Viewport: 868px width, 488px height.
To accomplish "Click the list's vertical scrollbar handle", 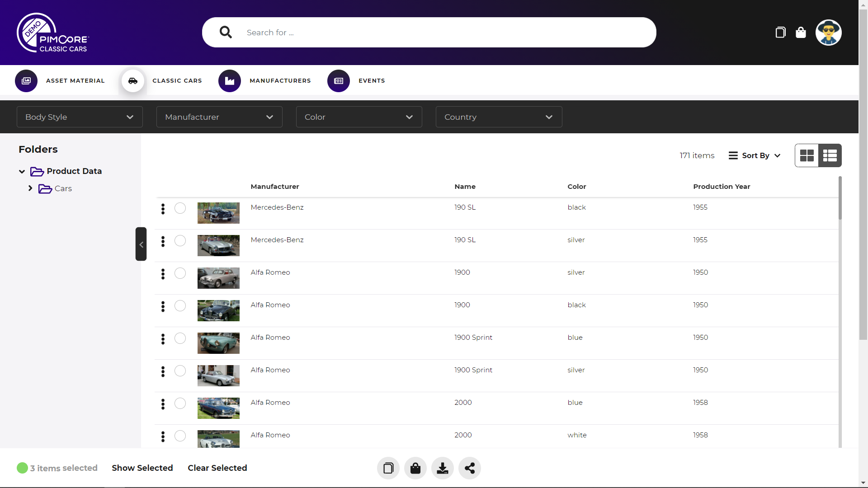I will click(840, 199).
